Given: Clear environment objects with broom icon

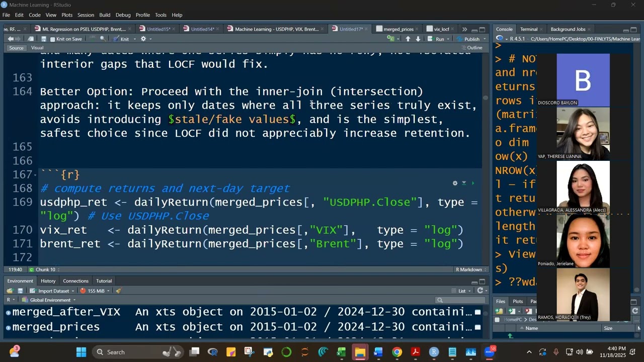Looking at the screenshot, I should click(118, 291).
